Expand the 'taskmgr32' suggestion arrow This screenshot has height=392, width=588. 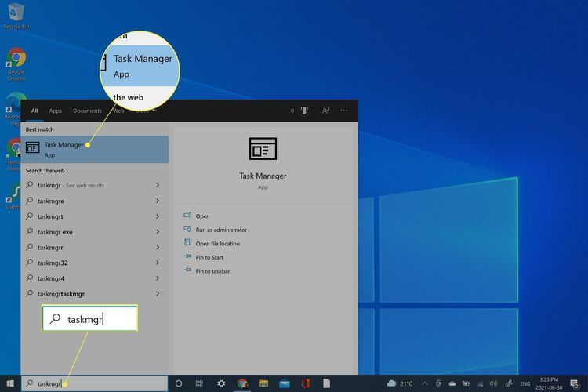[x=158, y=263]
